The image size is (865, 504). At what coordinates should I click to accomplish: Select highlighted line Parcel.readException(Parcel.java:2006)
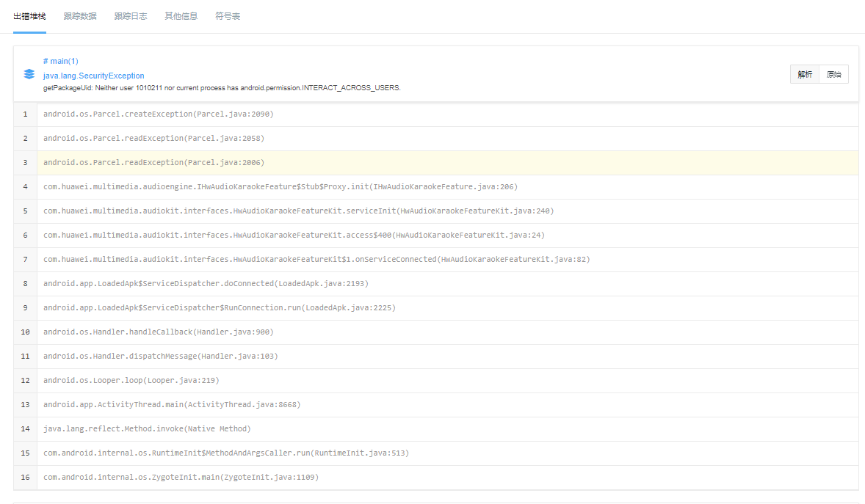tap(447, 163)
